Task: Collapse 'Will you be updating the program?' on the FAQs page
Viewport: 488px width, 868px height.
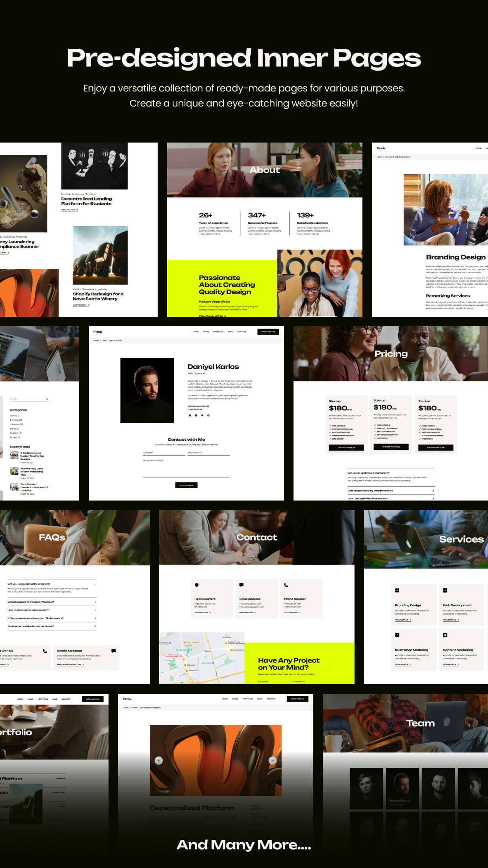Action: click(x=95, y=584)
